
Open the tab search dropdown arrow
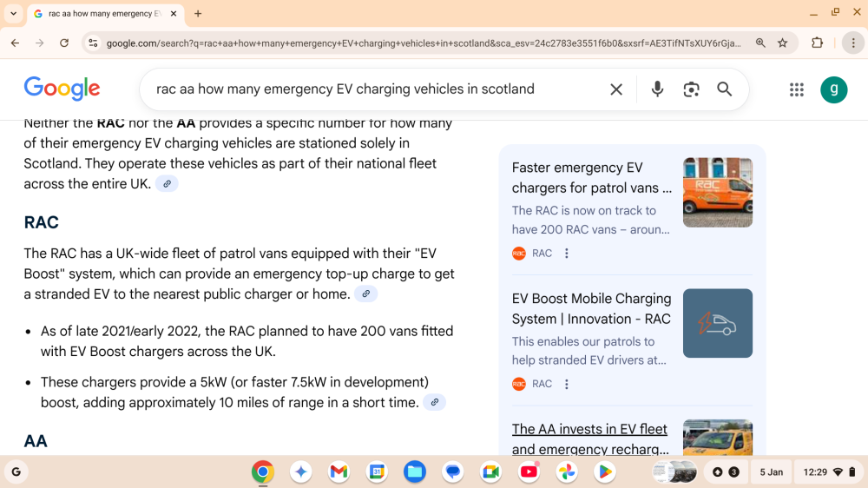(13, 13)
